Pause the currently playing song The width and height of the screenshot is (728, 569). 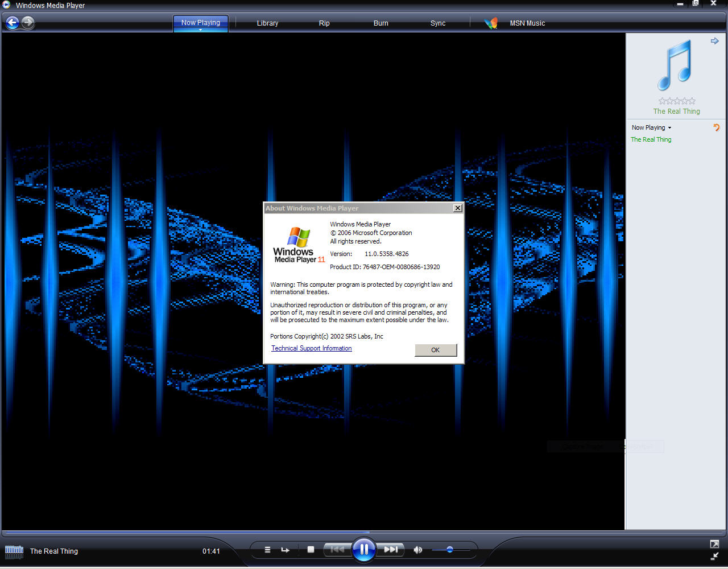363,550
